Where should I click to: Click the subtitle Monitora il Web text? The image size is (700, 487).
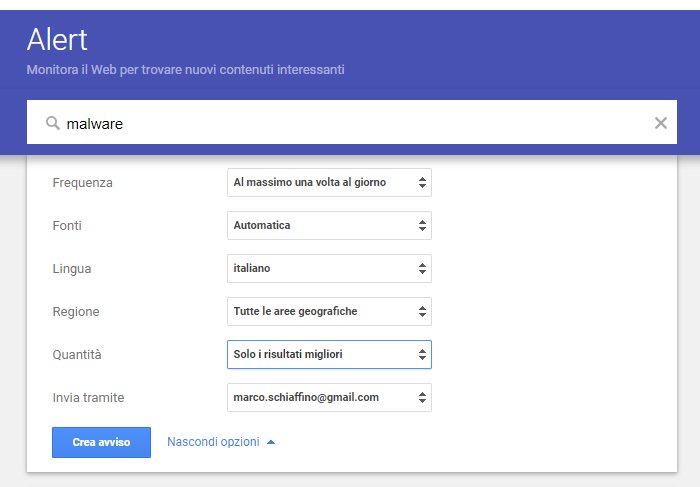point(185,70)
